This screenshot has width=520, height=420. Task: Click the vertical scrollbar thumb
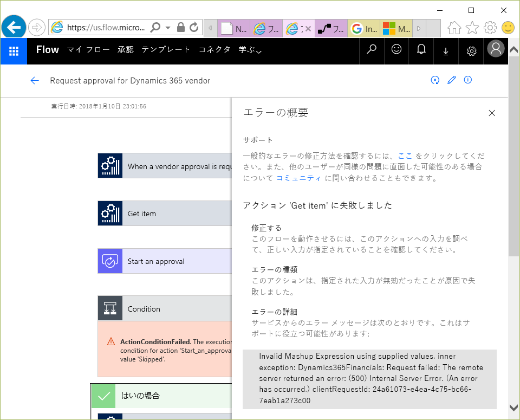pos(513,156)
